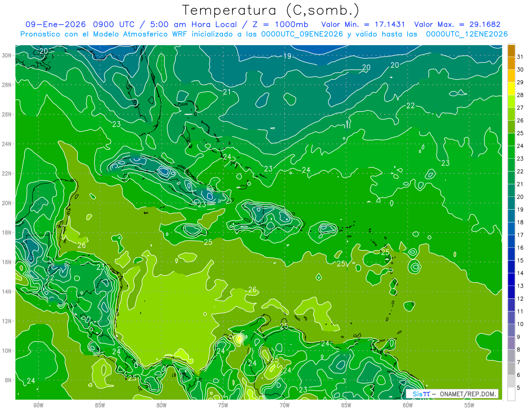Click the "18N" latitude axis label
This screenshot has width=532, height=411.
pyautogui.click(x=7, y=232)
